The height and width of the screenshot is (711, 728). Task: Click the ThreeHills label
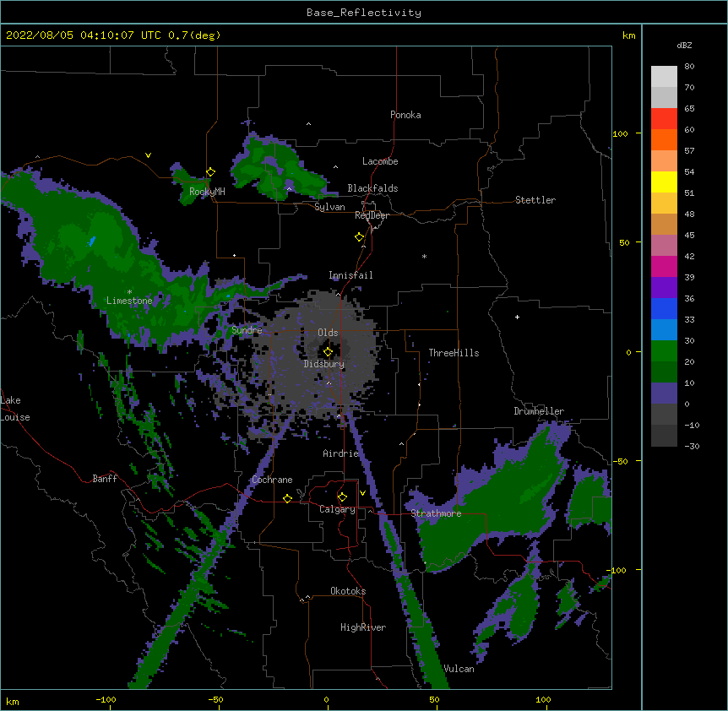(454, 353)
